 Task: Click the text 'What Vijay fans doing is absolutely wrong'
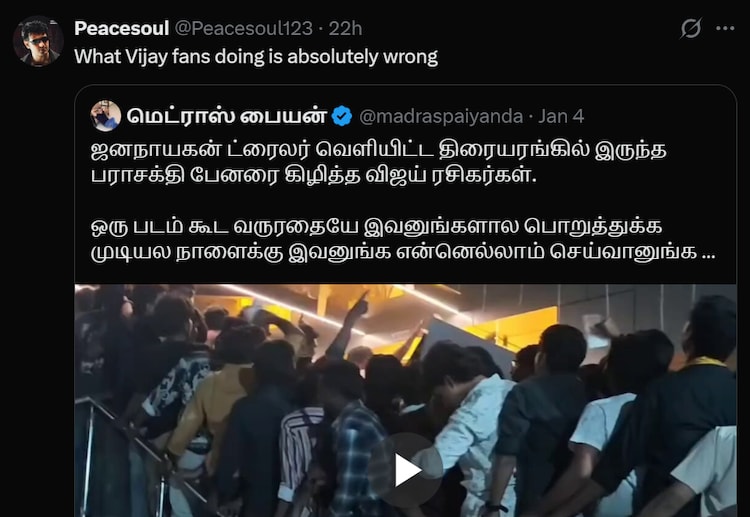(x=256, y=57)
